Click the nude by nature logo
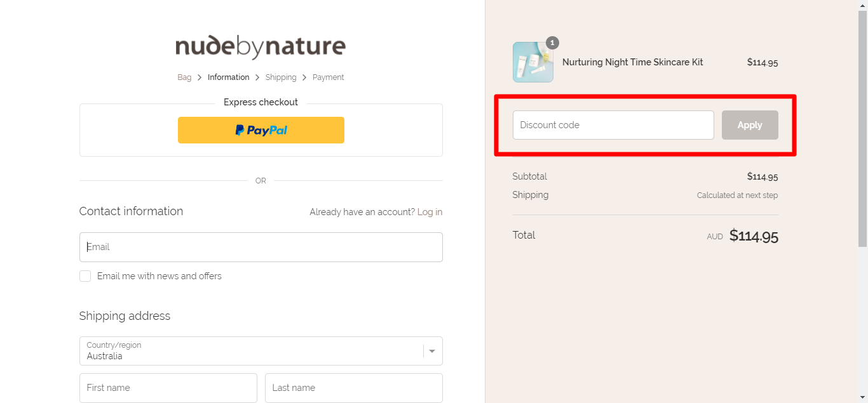Image resolution: width=868 pixels, height=403 pixels. [261, 47]
